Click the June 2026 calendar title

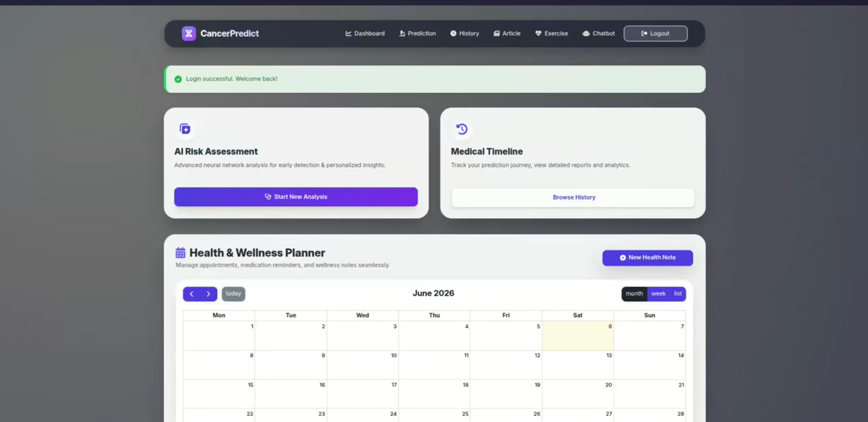coord(433,293)
